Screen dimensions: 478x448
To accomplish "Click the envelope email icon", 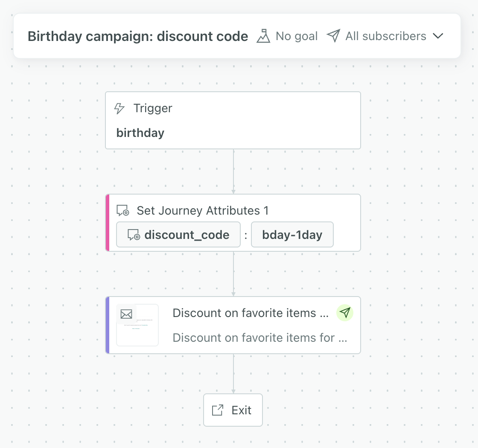I will pyautogui.click(x=126, y=314).
